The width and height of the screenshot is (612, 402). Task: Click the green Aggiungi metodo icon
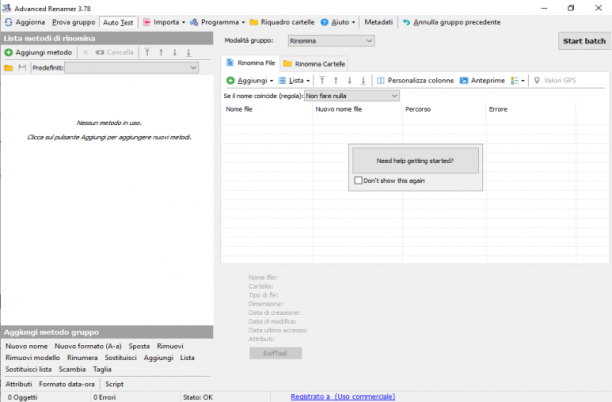pos(9,52)
